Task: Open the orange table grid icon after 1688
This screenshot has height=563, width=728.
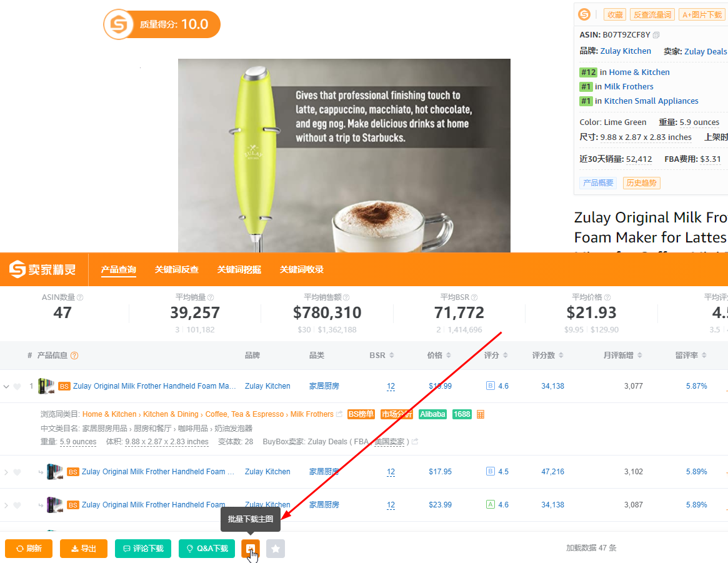Action: pos(481,414)
